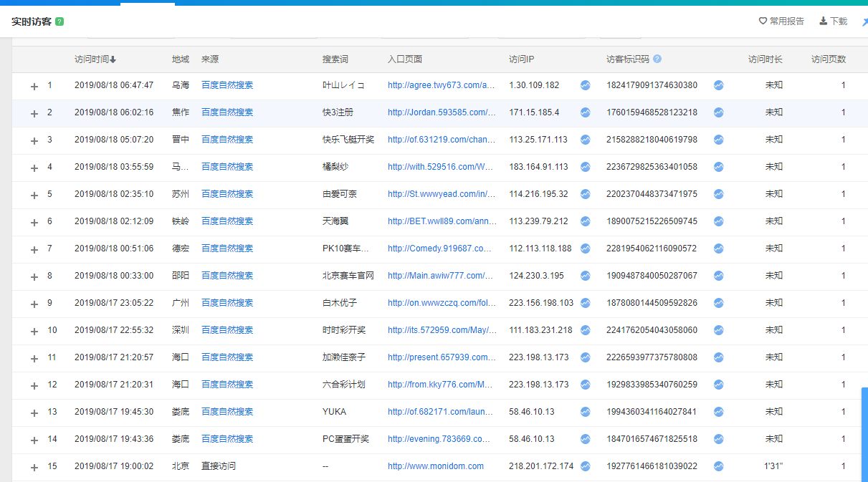Image resolution: width=868 pixels, height=482 pixels.
Task: Click row number 11 link
Action: click(52, 357)
